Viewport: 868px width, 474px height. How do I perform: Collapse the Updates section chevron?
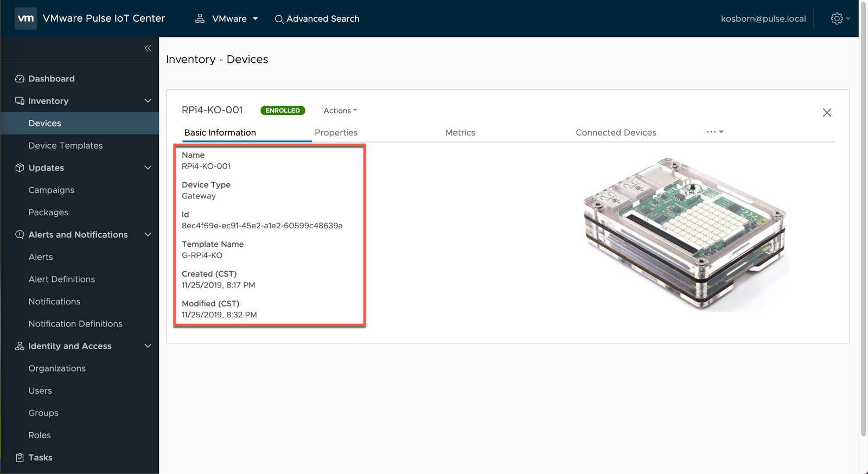(x=148, y=168)
